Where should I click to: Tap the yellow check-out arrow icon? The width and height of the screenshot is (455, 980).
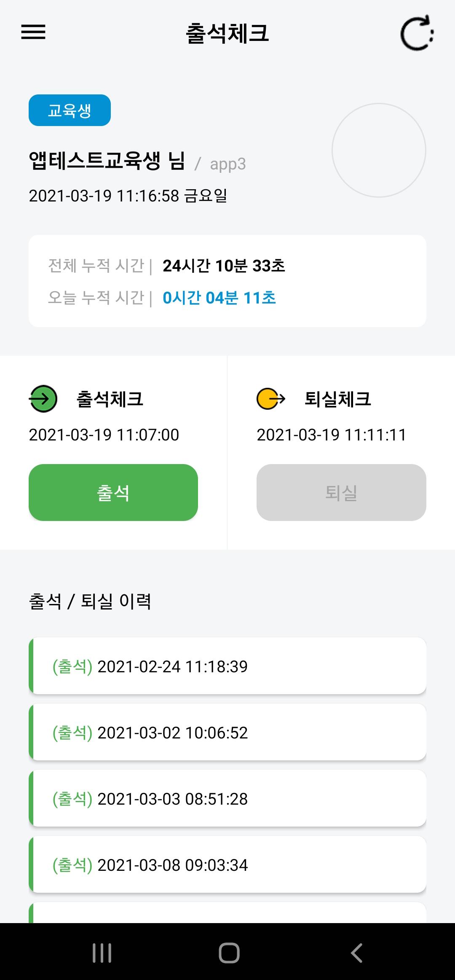tap(271, 399)
